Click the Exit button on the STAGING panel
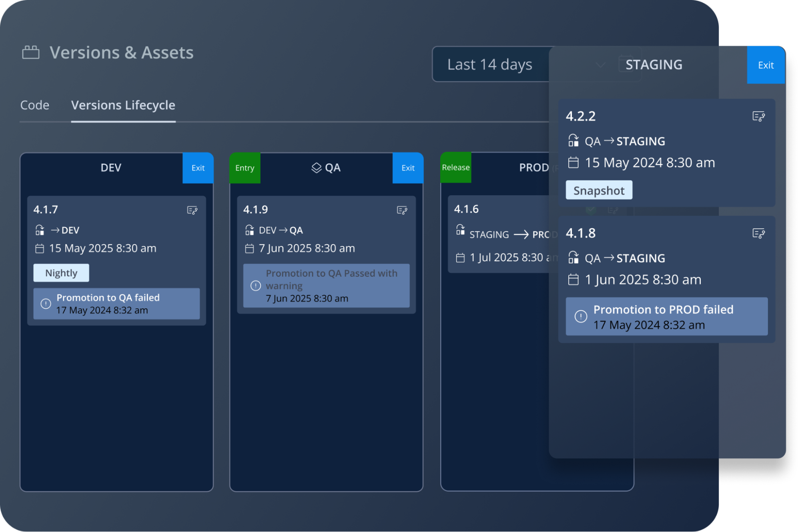 point(766,65)
